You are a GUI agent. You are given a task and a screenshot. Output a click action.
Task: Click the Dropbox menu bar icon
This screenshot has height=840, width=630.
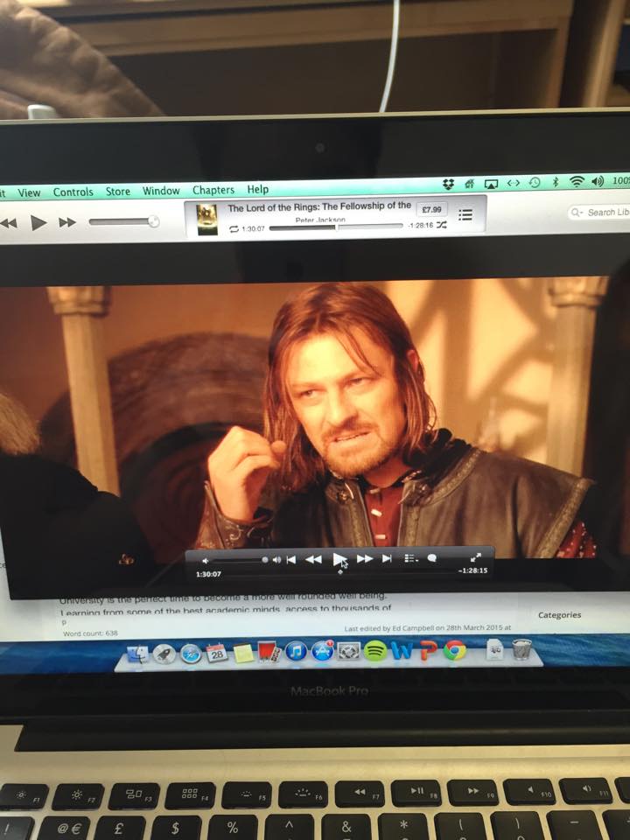[x=448, y=185]
